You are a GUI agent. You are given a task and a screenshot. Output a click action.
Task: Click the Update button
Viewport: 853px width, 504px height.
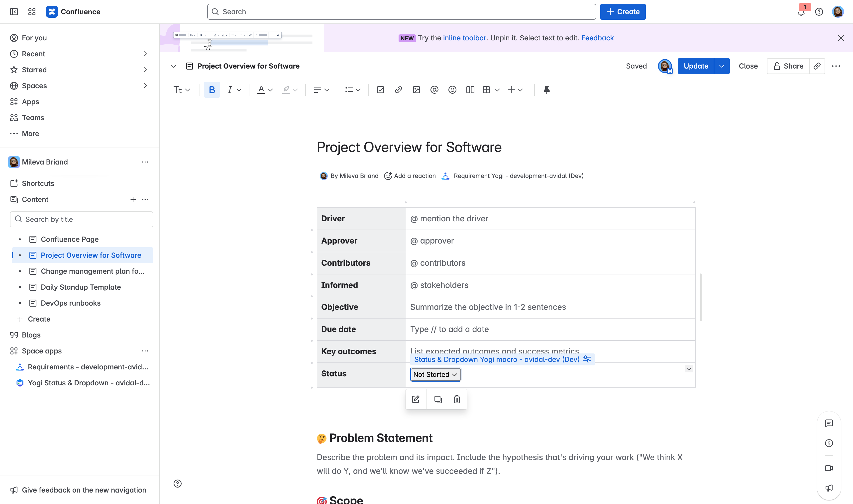(x=696, y=66)
